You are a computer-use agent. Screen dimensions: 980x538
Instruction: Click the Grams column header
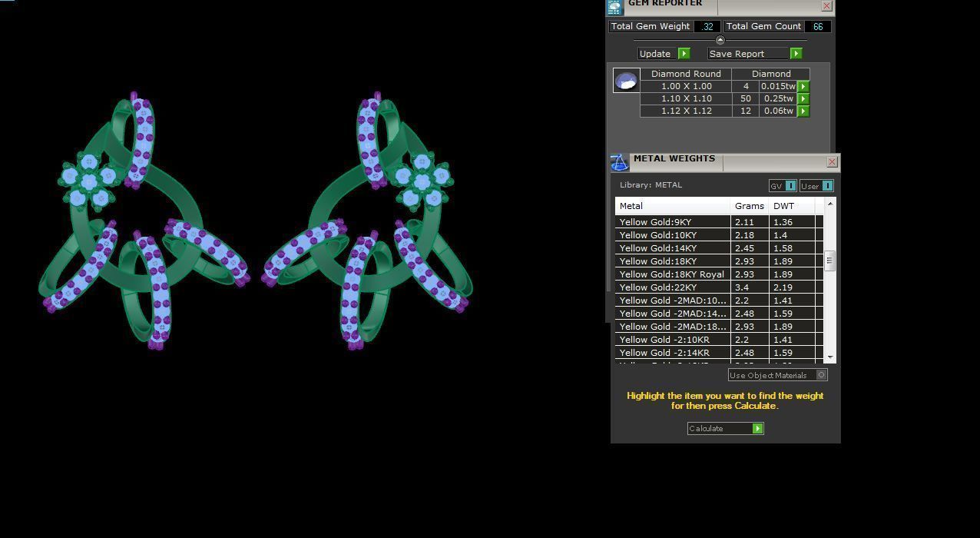pos(750,206)
